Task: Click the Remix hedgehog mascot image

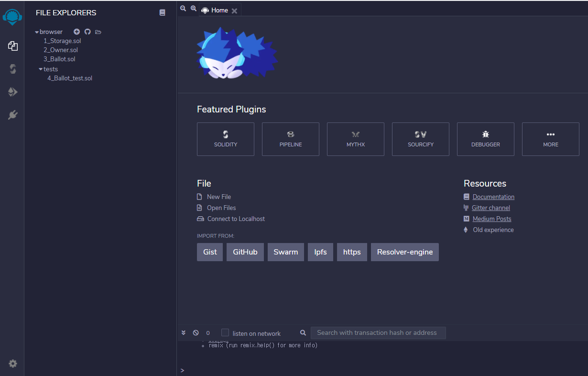Action: 237,53
